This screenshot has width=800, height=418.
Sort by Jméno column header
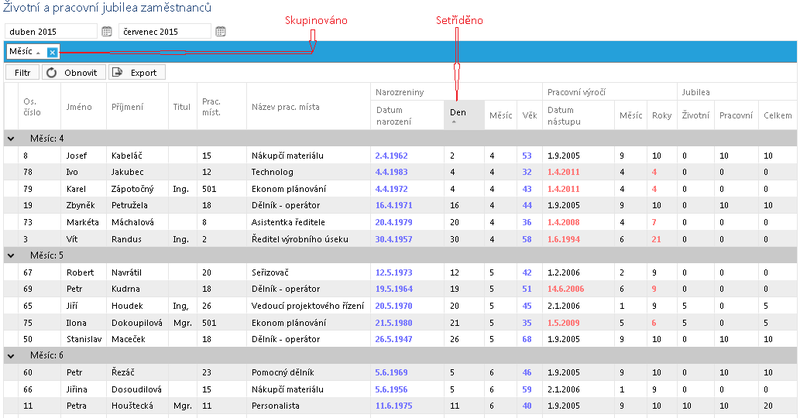coord(83,107)
